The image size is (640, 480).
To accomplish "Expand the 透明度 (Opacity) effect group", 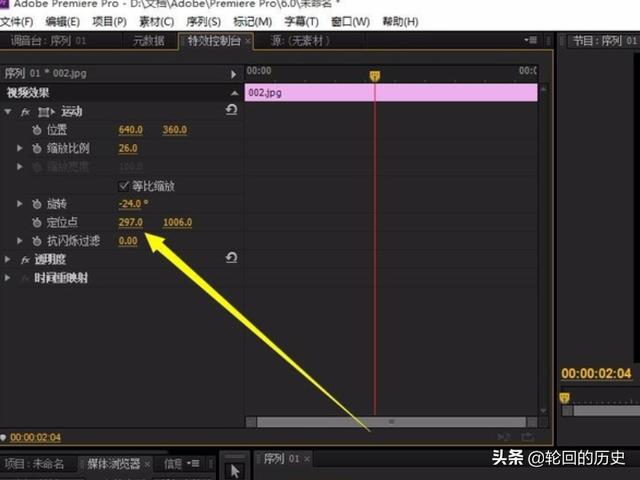I will tap(9, 259).
